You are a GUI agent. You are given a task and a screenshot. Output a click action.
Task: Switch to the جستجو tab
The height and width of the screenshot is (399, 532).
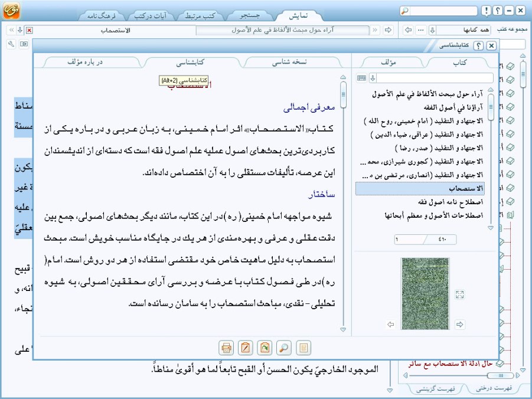click(x=250, y=15)
